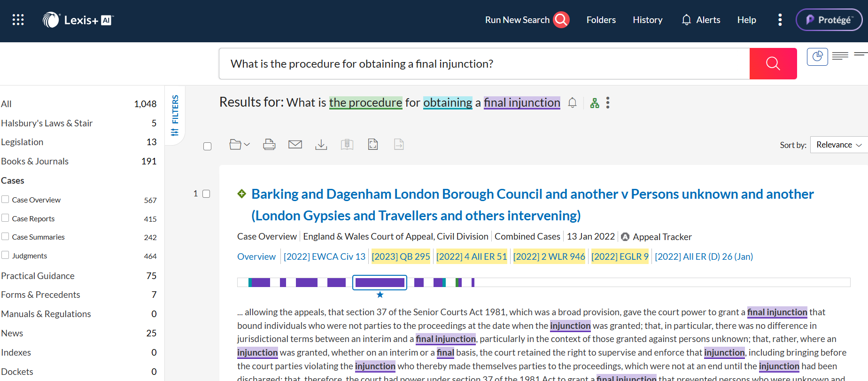
Task: Open the [2022] EWCA Civ 13 citation
Action: click(x=324, y=257)
